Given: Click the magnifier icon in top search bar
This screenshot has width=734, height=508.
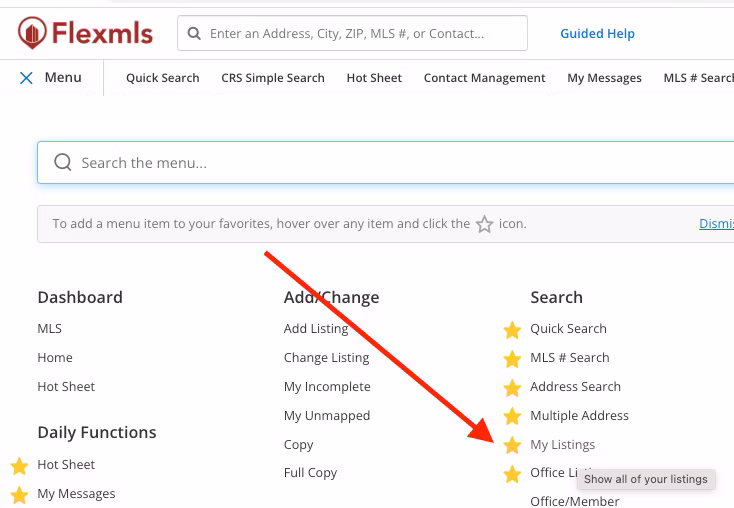Looking at the screenshot, I should [194, 33].
